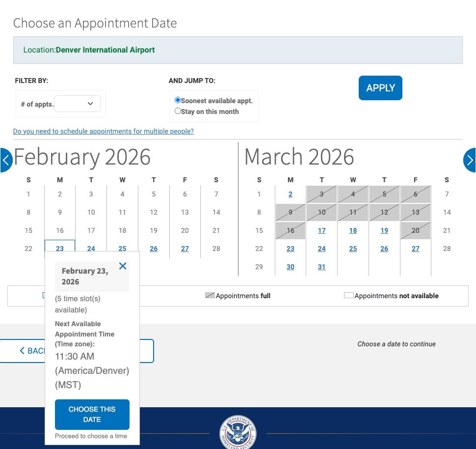Pick March 17 in the March calendar

pos(322,230)
